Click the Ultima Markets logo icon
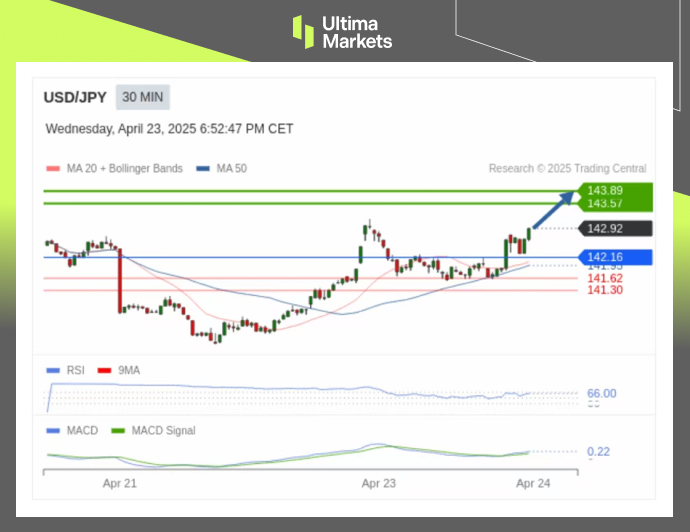 pyautogui.click(x=303, y=31)
